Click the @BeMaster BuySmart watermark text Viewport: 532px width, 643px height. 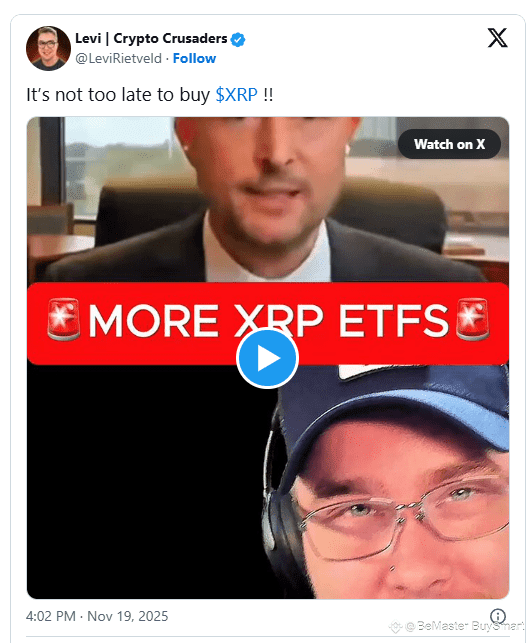465,626
